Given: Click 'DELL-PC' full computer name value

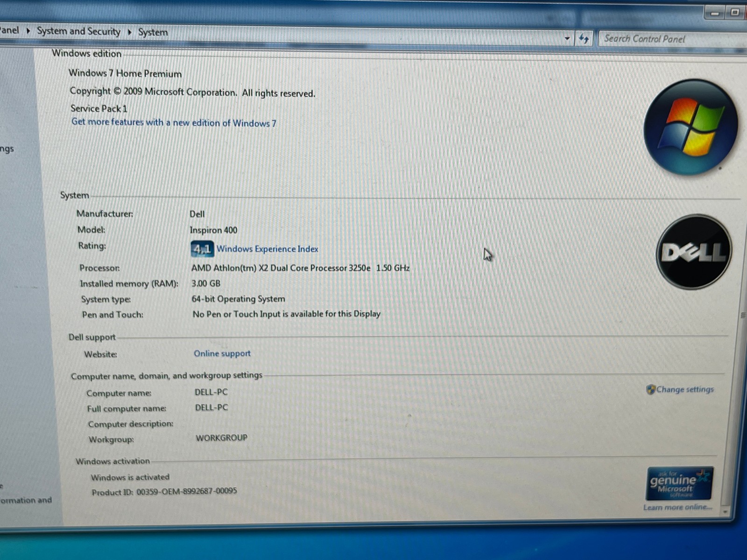Looking at the screenshot, I should point(211,407).
